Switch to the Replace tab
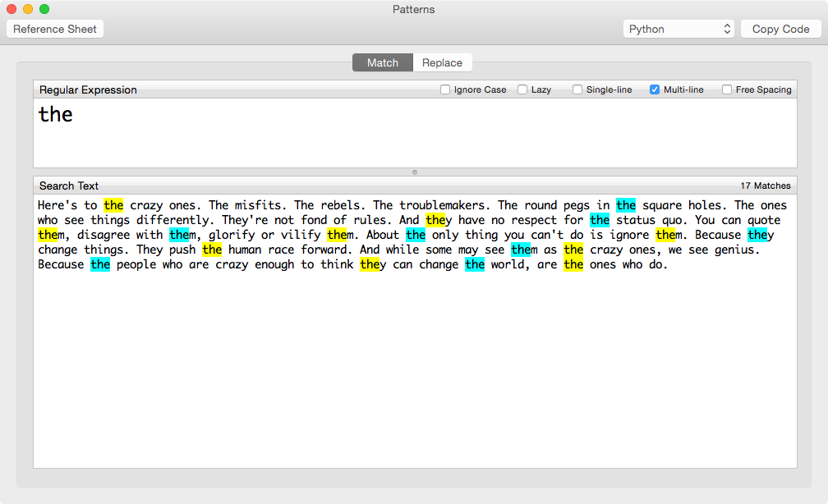The image size is (828, 504). (442, 63)
